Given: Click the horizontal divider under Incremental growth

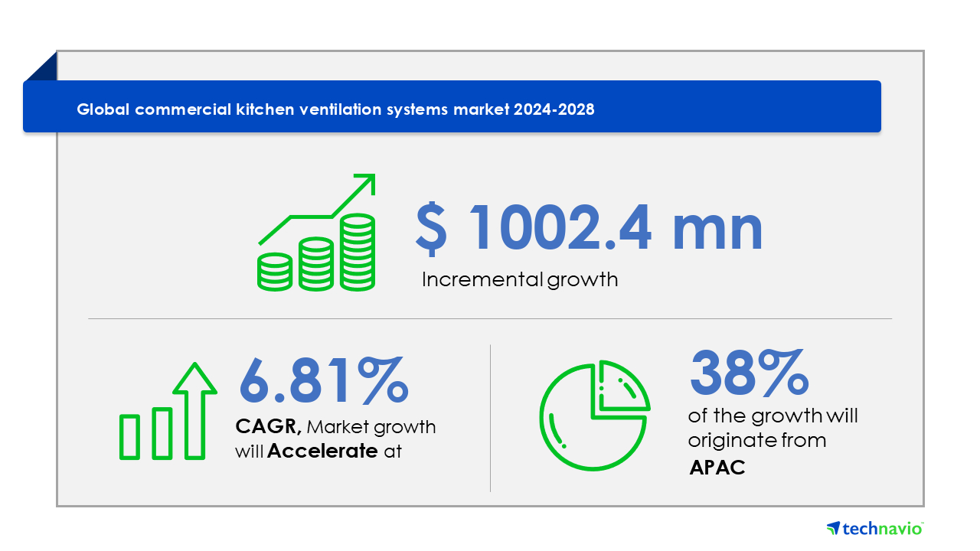Looking at the screenshot, I should click(x=490, y=318).
